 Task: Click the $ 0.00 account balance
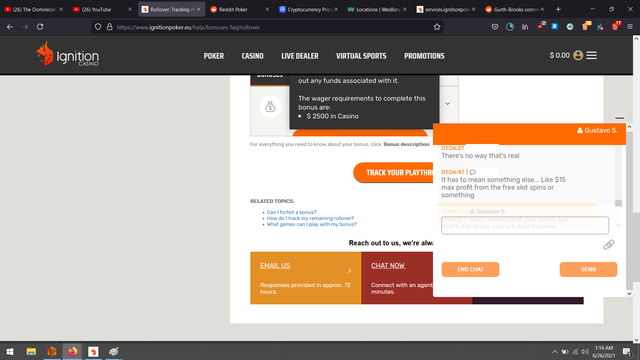pos(559,55)
